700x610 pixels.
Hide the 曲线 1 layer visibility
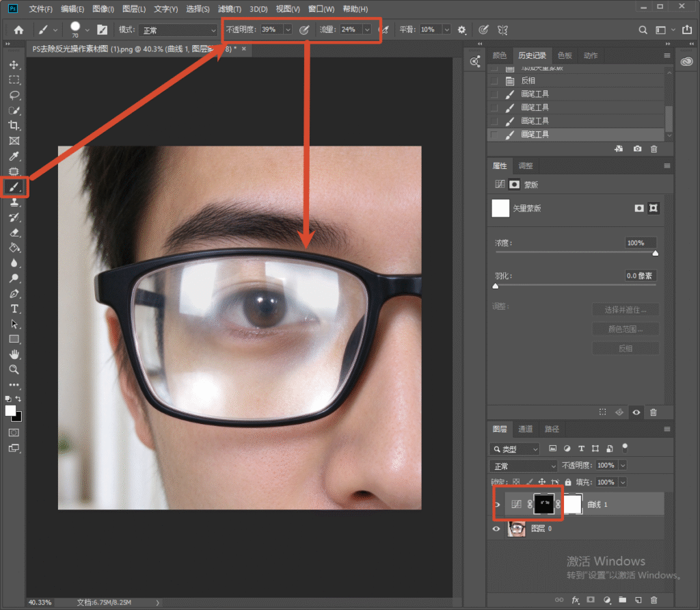498,505
